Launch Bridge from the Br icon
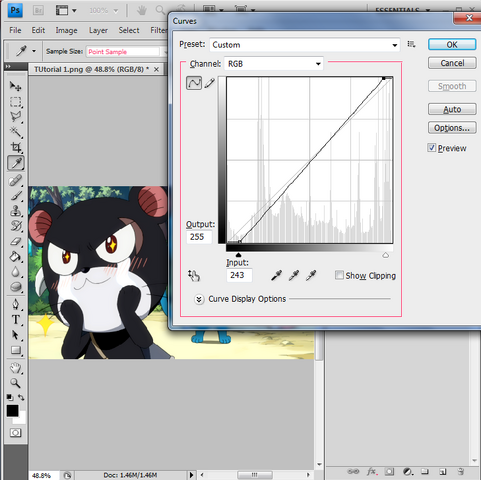481x480 pixels. click(38, 10)
